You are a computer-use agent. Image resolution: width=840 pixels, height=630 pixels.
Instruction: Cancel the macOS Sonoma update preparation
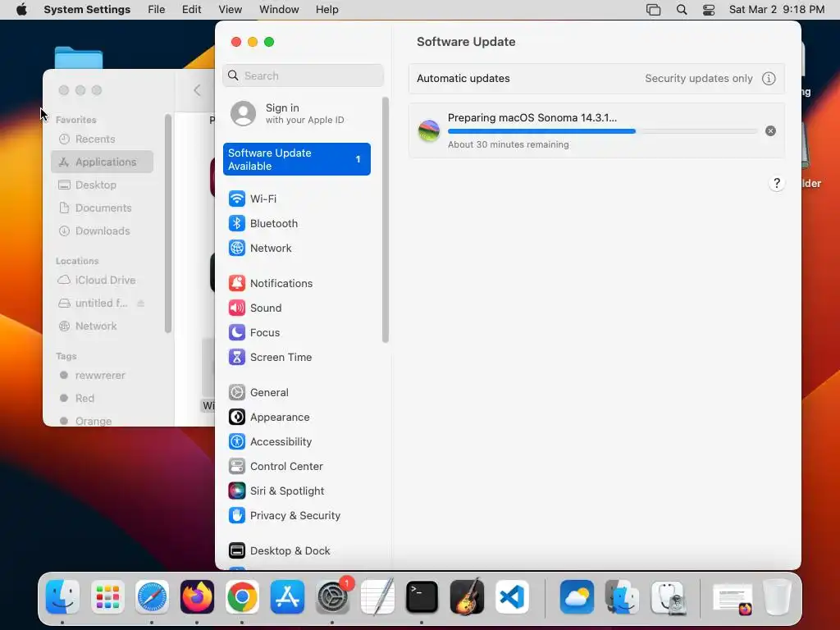point(770,131)
